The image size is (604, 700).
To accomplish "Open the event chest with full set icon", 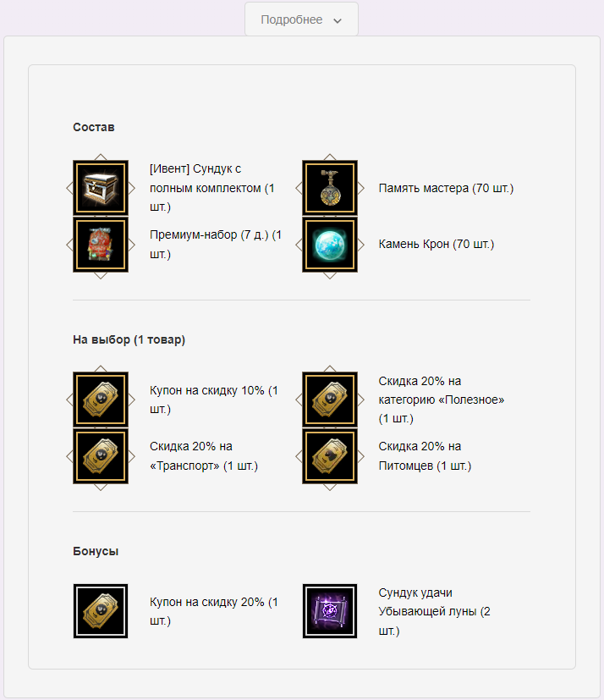I will pyautogui.click(x=101, y=188).
